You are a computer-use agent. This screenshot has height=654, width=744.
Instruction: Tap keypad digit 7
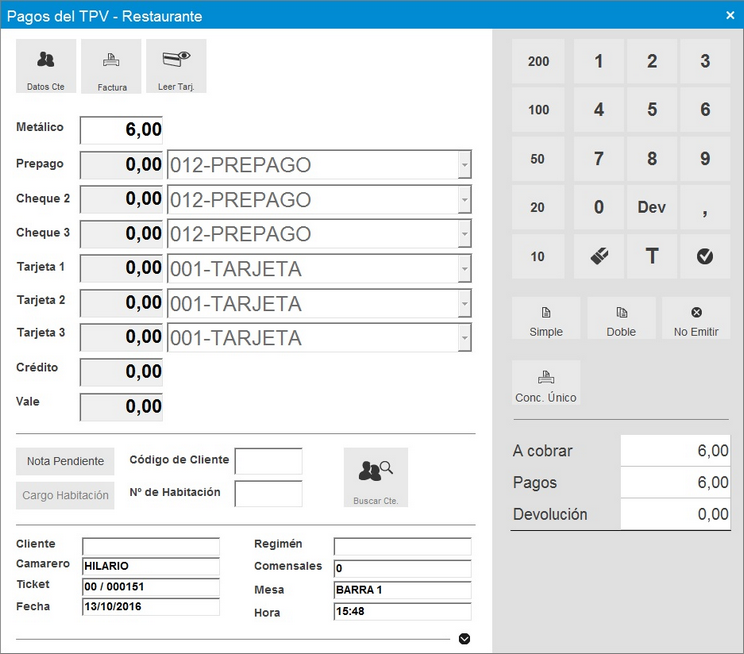coord(599,159)
